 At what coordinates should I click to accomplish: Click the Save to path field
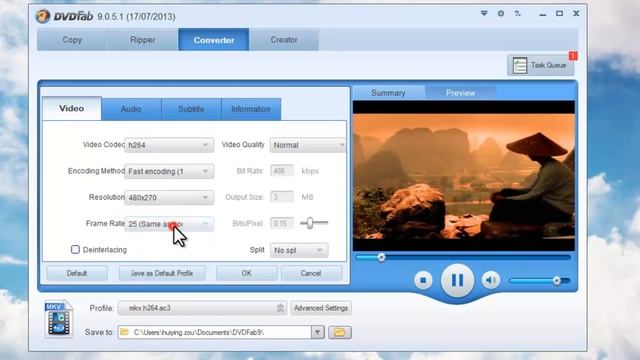(215, 332)
